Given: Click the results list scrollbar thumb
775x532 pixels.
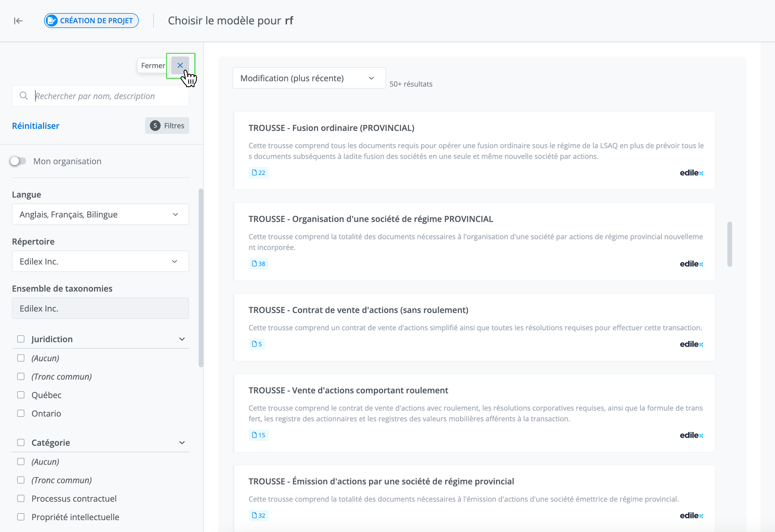Looking at the screenshot, I should click(730, 244).
